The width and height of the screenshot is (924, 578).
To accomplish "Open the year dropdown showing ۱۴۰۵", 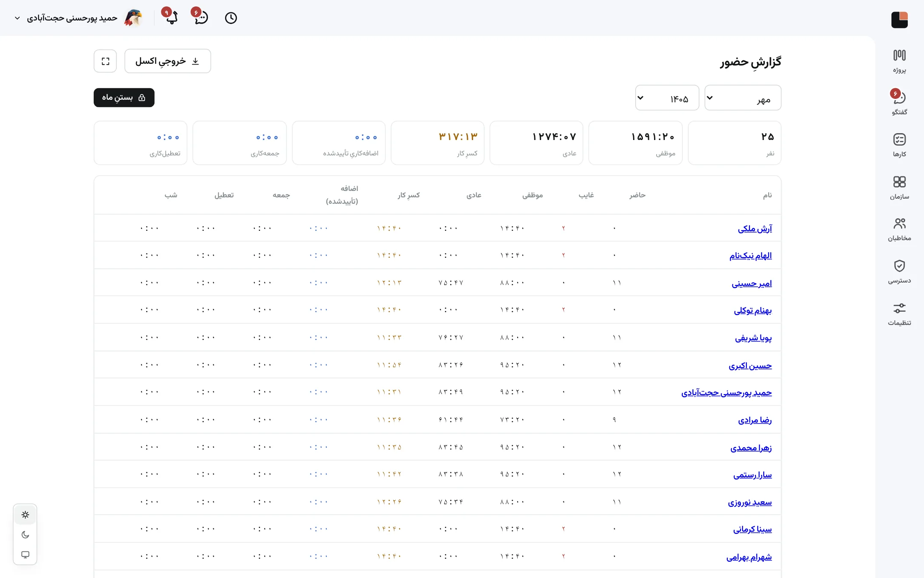I will (667, 98).
